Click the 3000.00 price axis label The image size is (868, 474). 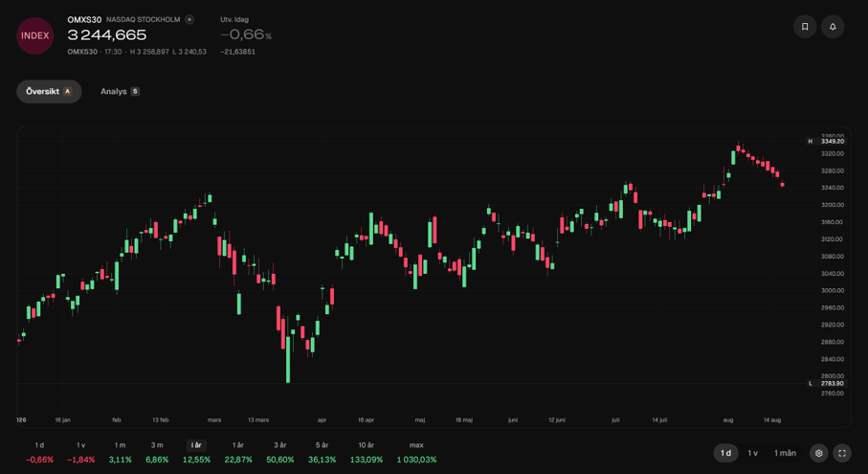(832, 291)
